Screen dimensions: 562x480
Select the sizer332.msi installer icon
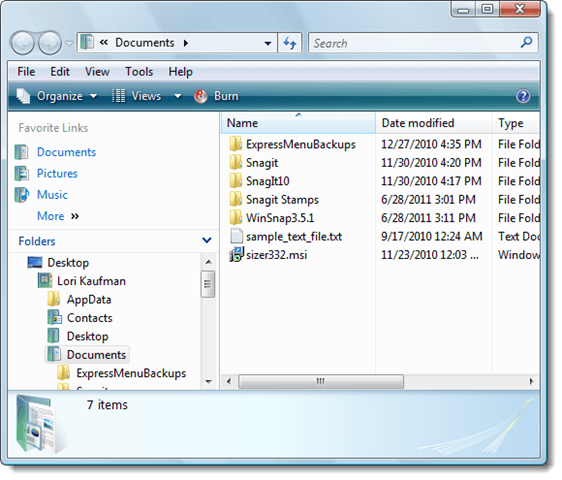[236, 255]
